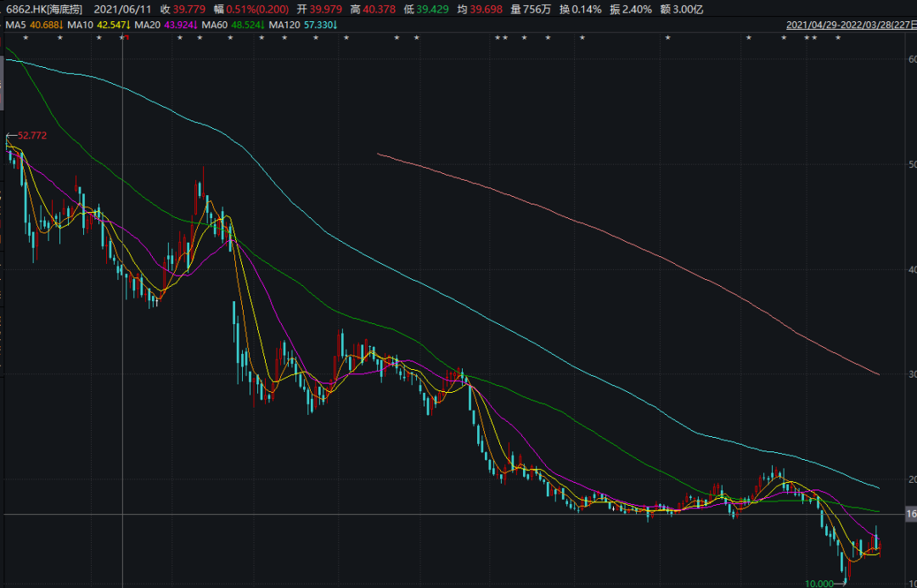Open the MA60 48.524 indicator label
The width and height of the screenshot is (917, 588).
233,25
